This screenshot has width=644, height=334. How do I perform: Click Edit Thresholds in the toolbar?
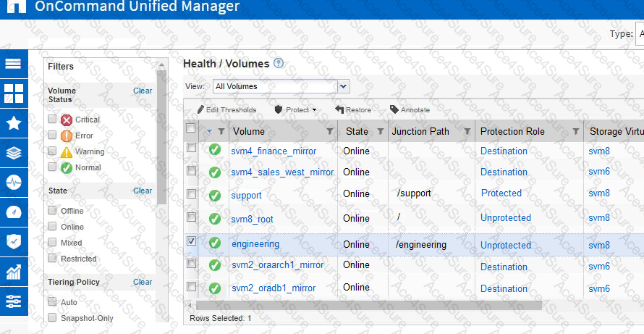point(226,110)
